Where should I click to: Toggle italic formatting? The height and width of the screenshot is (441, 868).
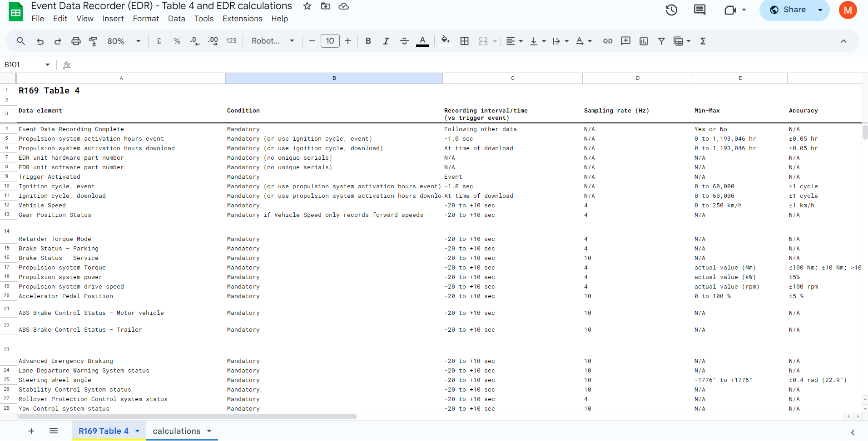386,41
